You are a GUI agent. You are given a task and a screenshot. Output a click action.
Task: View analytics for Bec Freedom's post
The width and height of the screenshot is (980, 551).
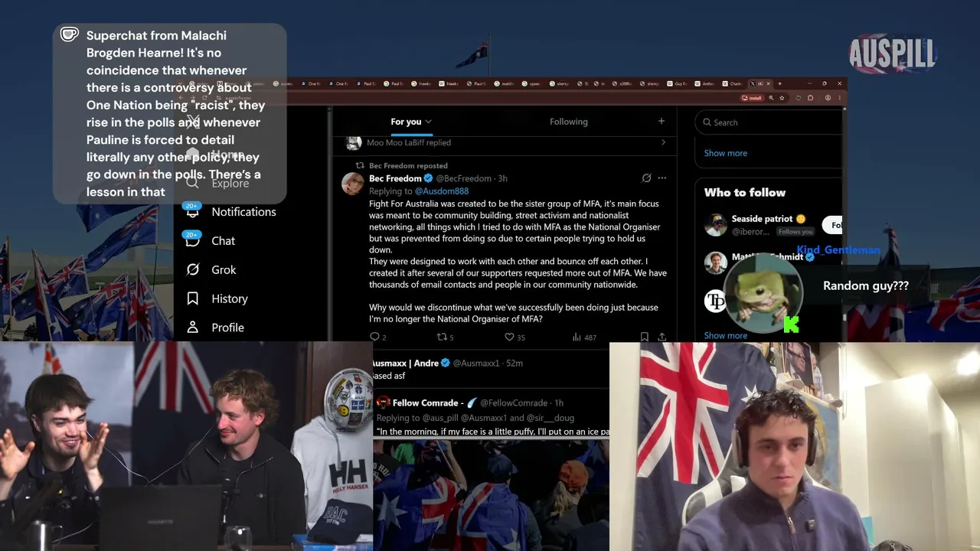coord(577,337)
